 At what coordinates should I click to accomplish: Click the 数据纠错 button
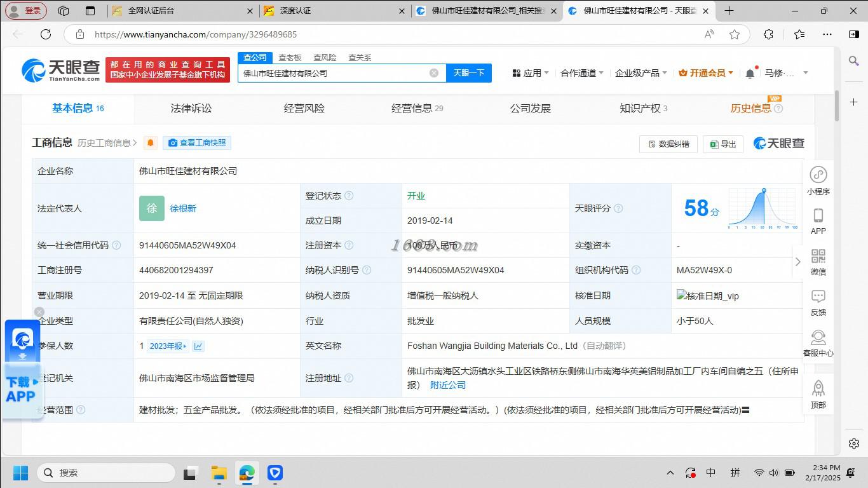point(668,144)
